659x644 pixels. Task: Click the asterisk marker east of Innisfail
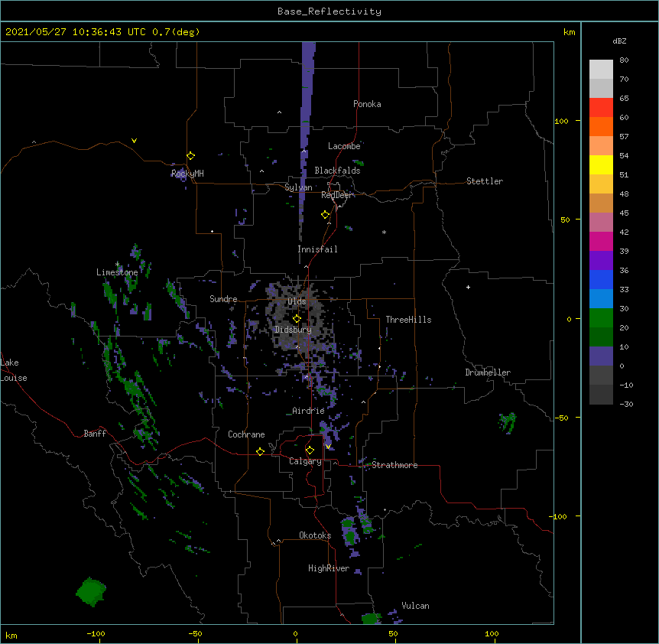point(384,232)
